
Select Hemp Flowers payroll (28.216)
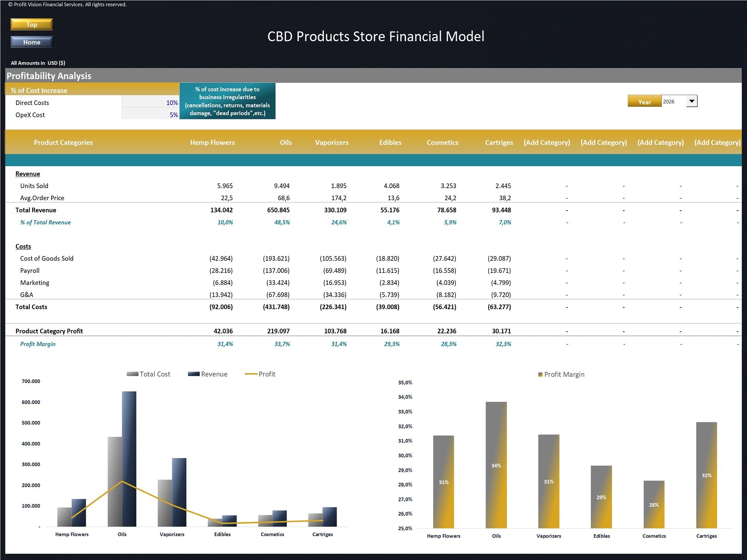pyautogui.click(x=221, y=270)
